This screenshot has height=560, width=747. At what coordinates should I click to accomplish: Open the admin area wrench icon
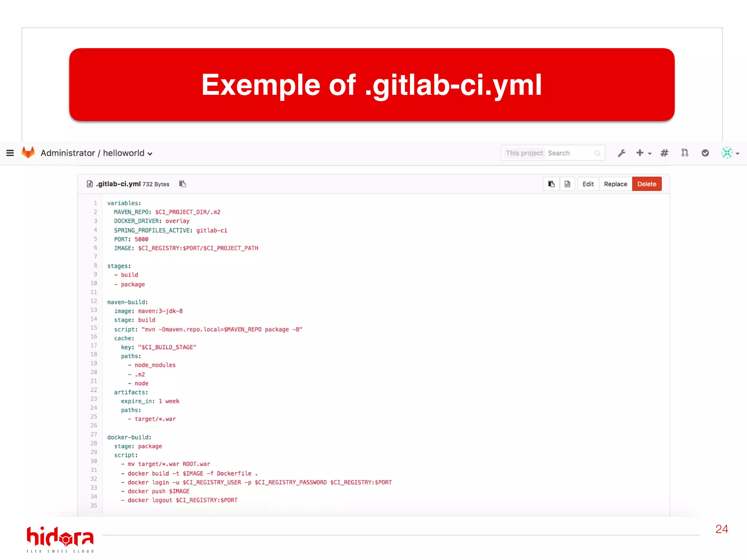[x=622, y=153]
